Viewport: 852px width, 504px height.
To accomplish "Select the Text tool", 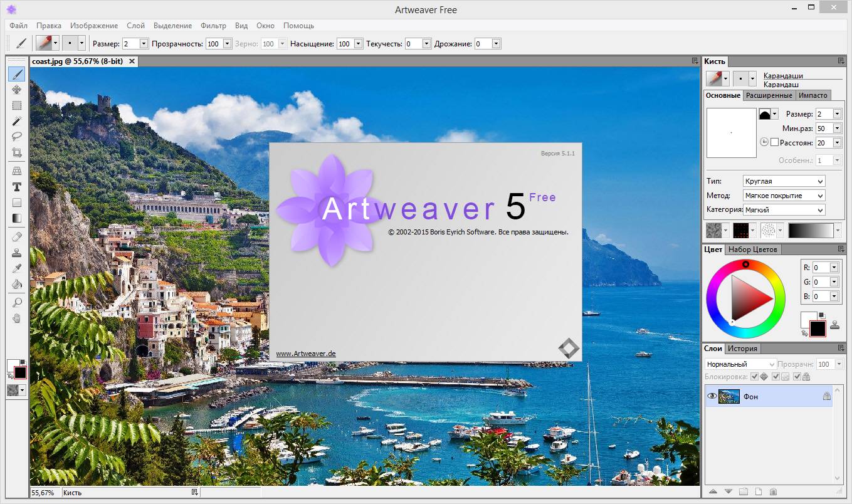I will tap(17, 187).
